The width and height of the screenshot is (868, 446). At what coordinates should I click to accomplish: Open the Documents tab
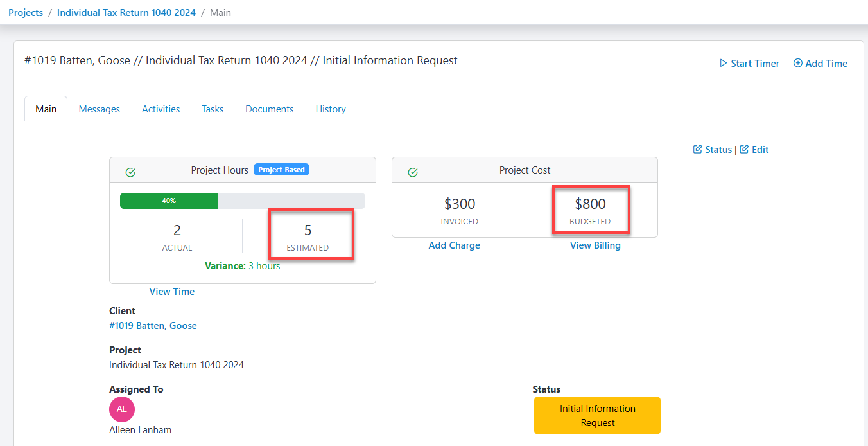click(x=270, y=109)
